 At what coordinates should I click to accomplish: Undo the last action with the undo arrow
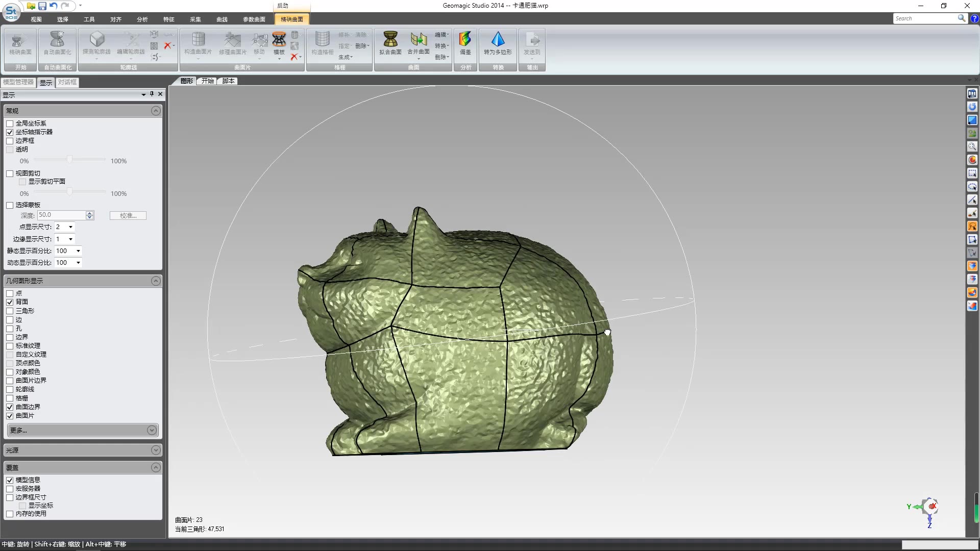pos(54,6)
